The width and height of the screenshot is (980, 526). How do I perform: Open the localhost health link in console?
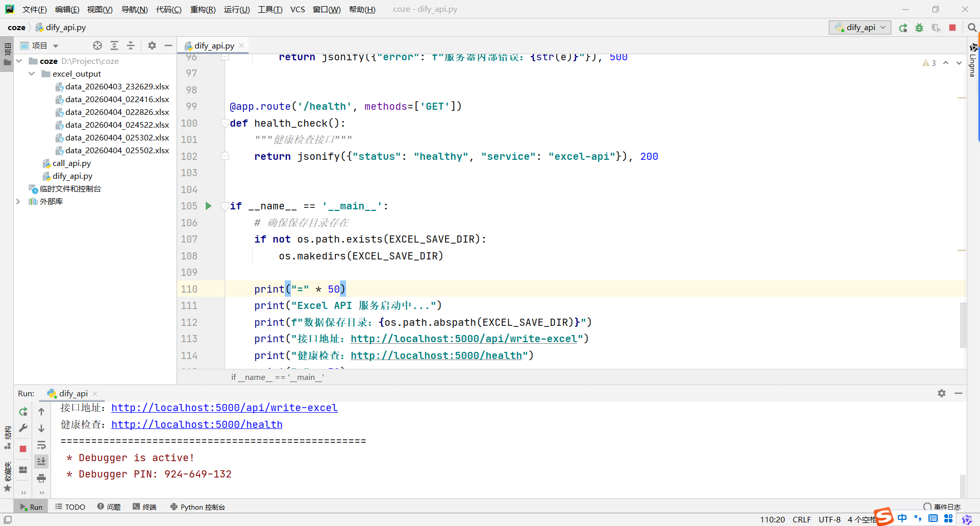click(197, 424)
